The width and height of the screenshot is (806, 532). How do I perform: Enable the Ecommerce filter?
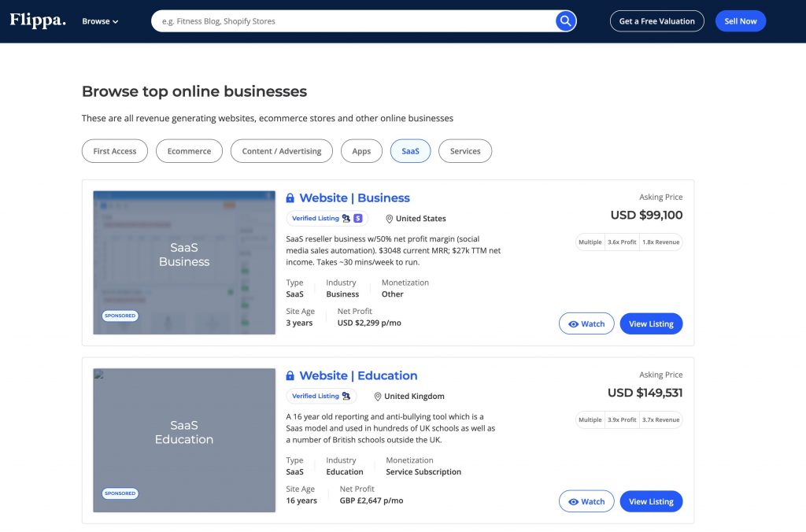coord(189,150)
